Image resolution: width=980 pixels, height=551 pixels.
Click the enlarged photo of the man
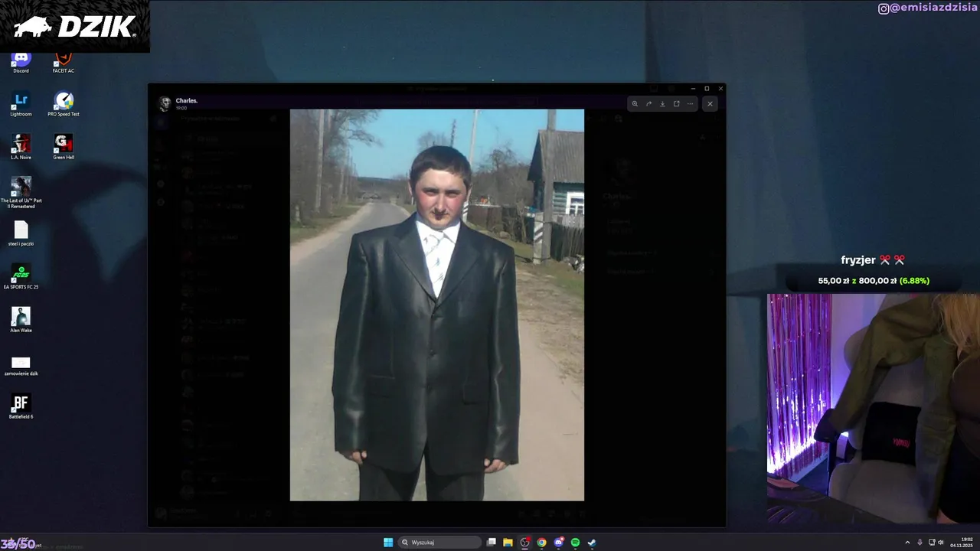436,305
